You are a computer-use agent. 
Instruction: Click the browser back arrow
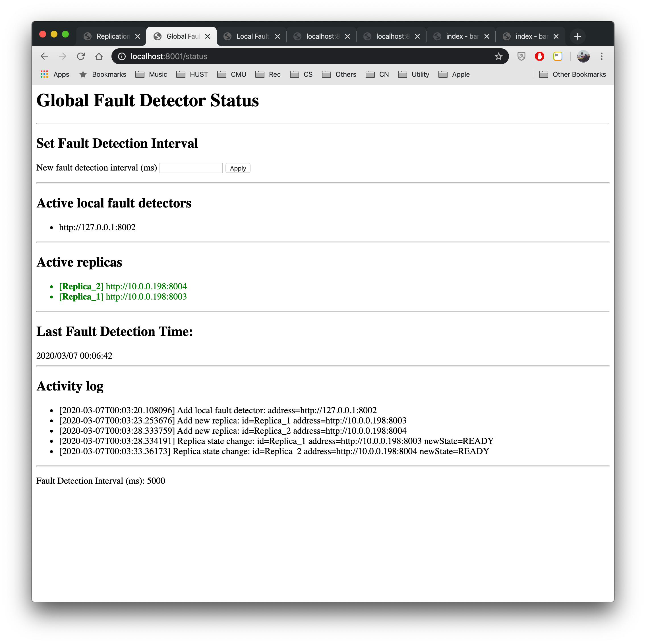pyautogui.click(x=44, y=56)
